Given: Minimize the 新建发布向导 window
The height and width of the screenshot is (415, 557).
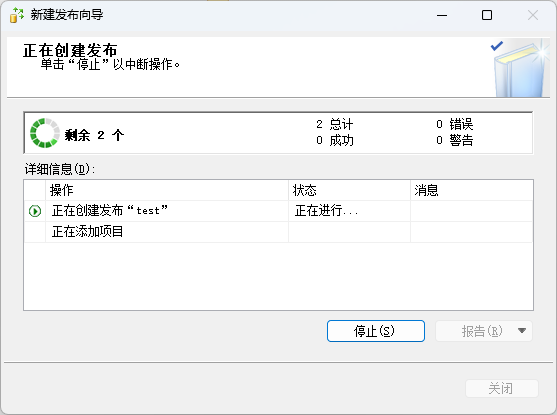Looking at the screenshot, I should (442, 15).
